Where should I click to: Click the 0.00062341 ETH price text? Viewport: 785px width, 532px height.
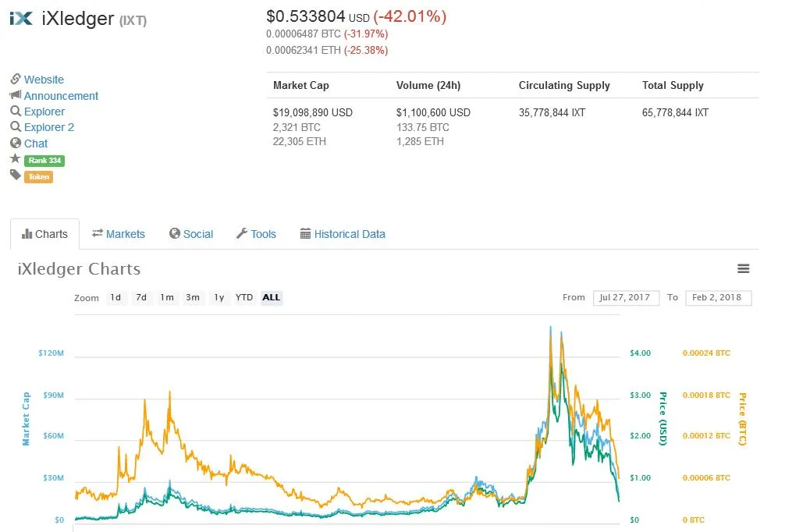tap(304, 50)
